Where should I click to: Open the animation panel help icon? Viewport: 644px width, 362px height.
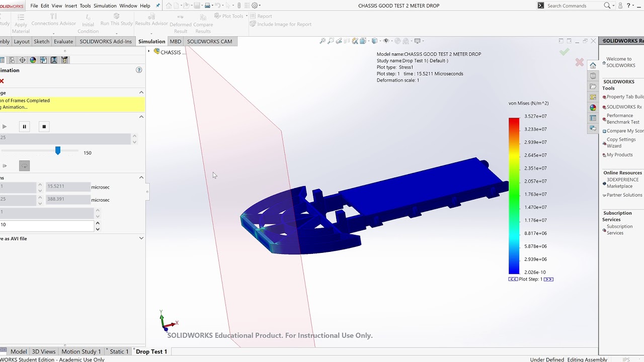(139, 70)
